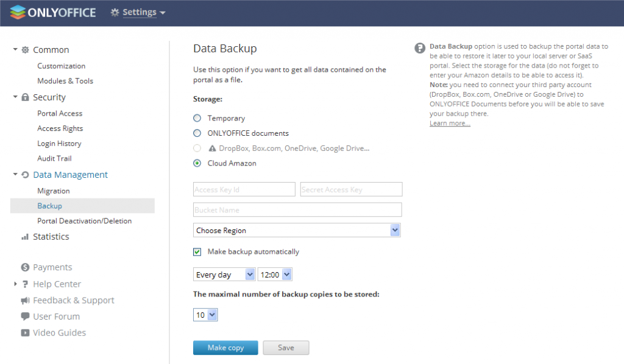Collapse the Security section arrow
624x364 pixels.
(15, 97)
